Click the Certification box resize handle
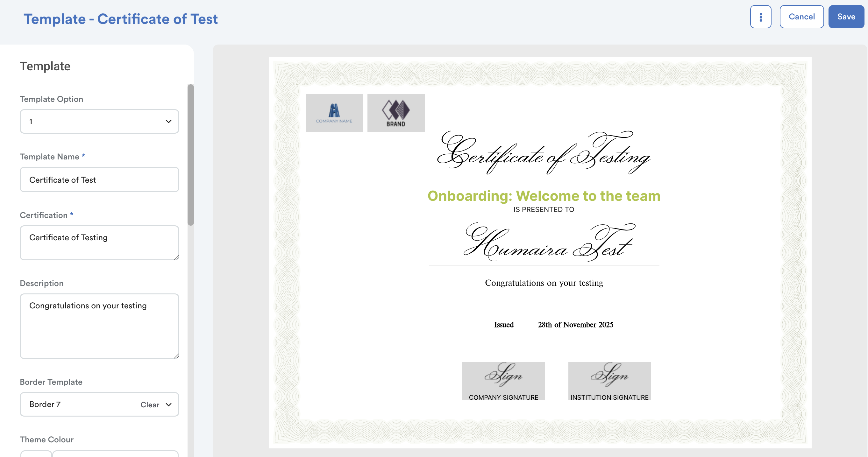868x457 pixels. tap(176, 257)
